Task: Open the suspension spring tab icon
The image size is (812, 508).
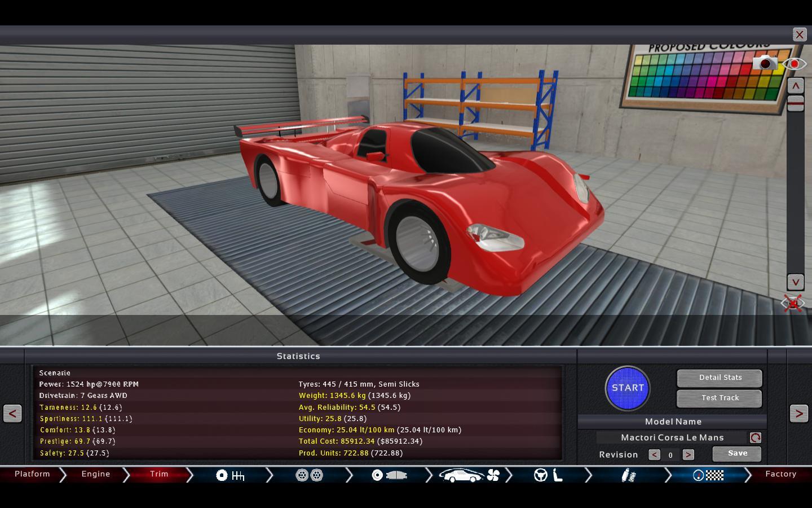Action: 628,475
